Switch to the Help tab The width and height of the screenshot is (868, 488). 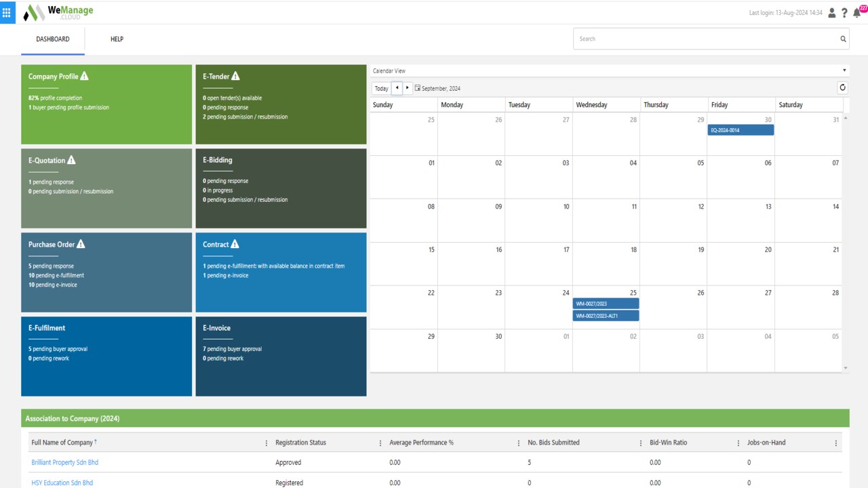[x=117, y=39]
